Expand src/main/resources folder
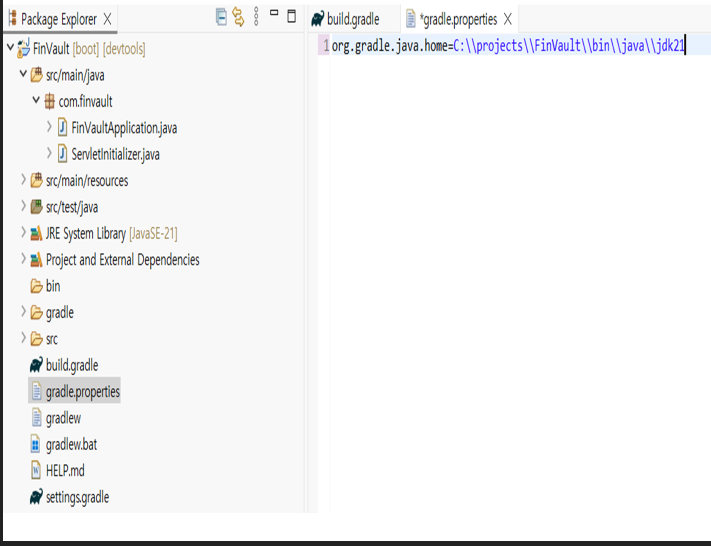Screen dimensions: 711x546 pyautogui.click(x=23, y=180)
